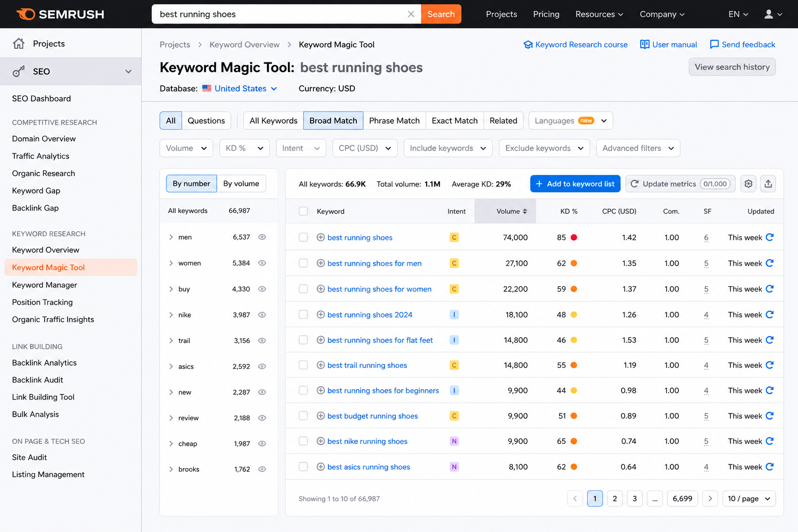Click intent badge I for best running shoes 2024

tap(454, 314)
